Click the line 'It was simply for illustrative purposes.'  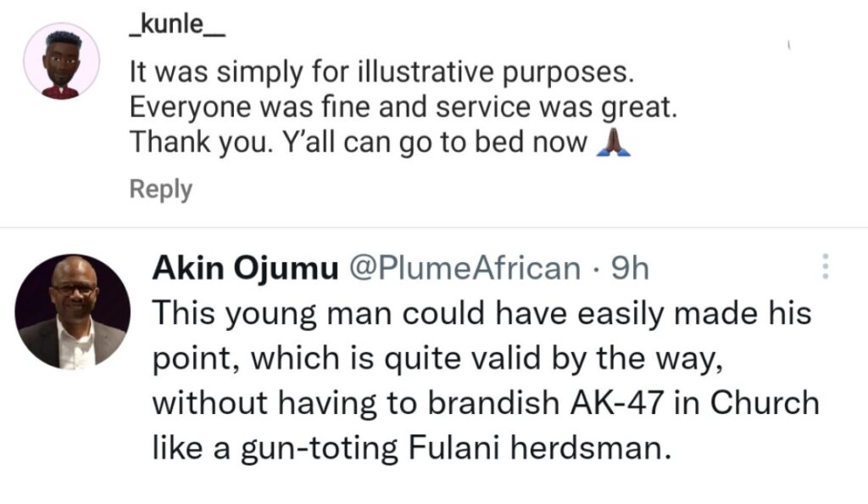pyautogui.click(x=381, y=74)
